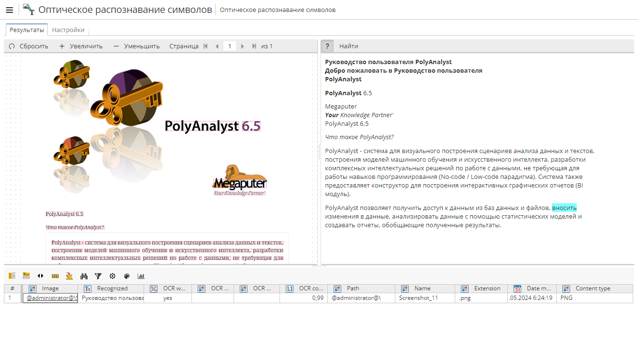Click the Megaputer logo in image preview
This screenshot has height=364, width=638.
(240, 180)
